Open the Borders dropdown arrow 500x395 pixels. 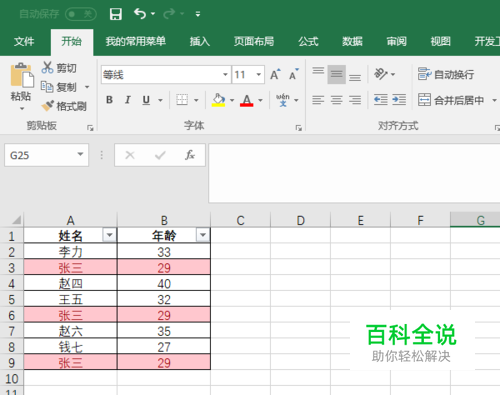[x=196, y=100]
